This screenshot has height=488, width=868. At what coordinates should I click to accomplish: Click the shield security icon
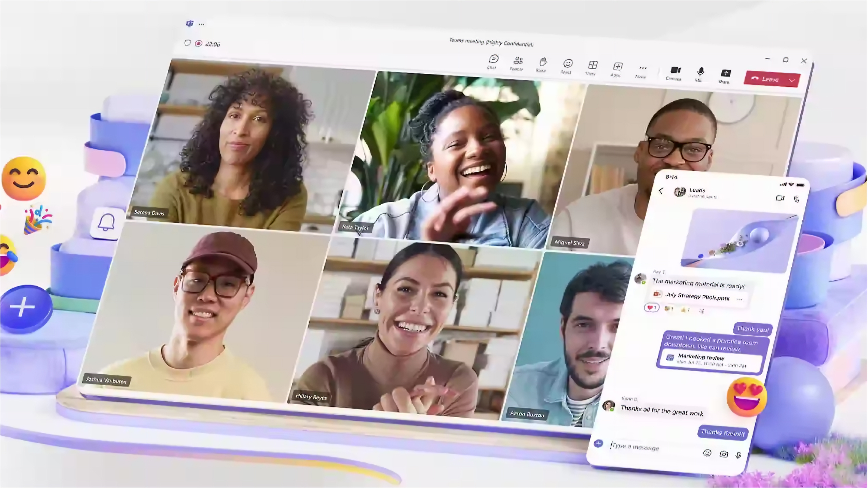tap(187, 43)
